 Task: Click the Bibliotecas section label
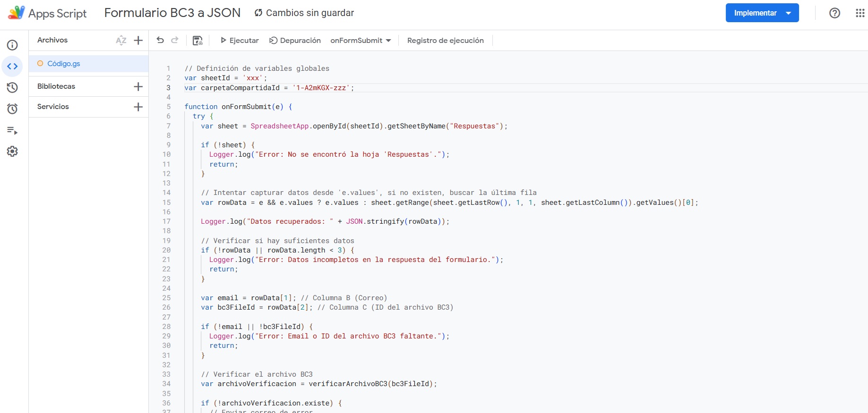[56, 86]
